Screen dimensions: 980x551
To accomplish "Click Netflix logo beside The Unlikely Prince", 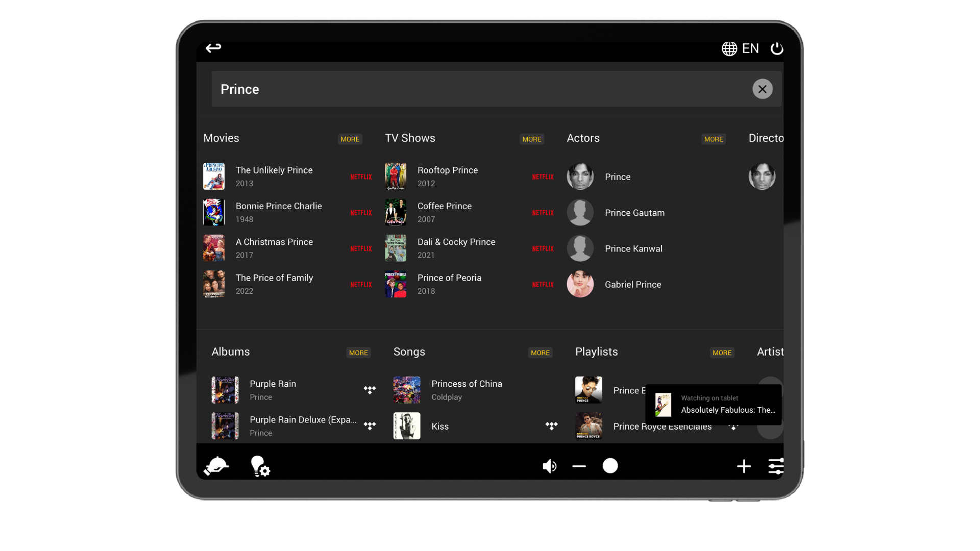I will click(361, 177).
